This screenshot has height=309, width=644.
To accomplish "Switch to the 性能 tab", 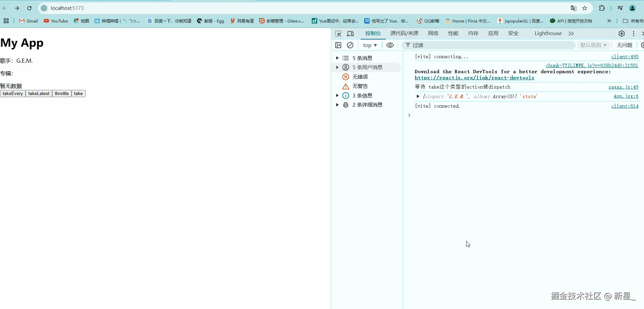I will 453,33.
